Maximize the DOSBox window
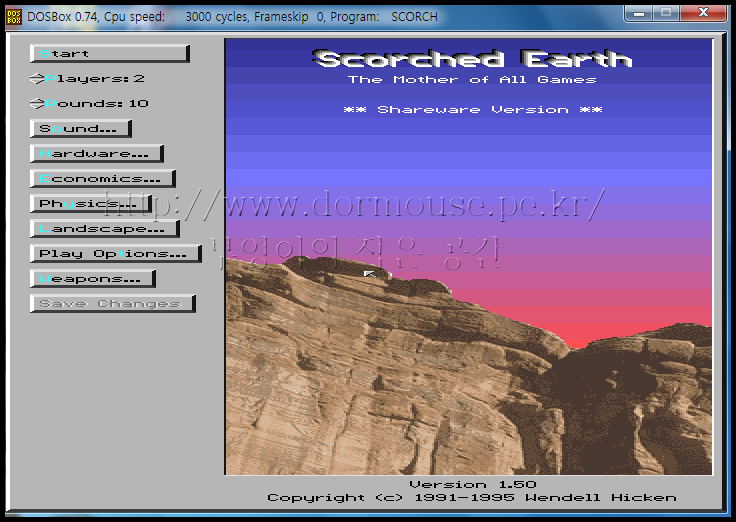Screen dimensions: 736x522 coord(666,13)
